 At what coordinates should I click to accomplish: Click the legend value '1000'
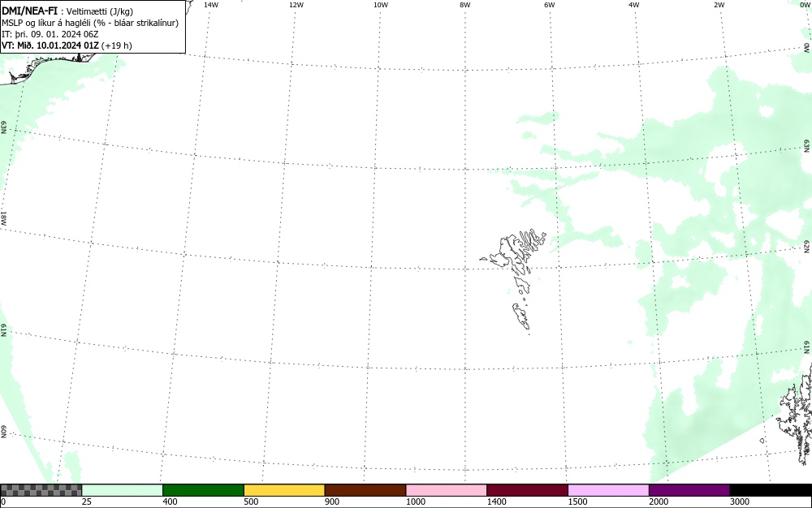[415, 502]
